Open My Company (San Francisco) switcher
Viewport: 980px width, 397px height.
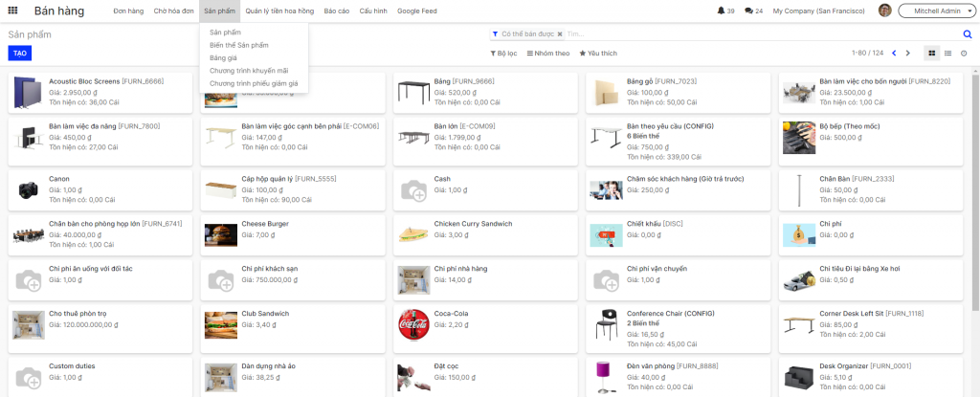coord(819,11)
